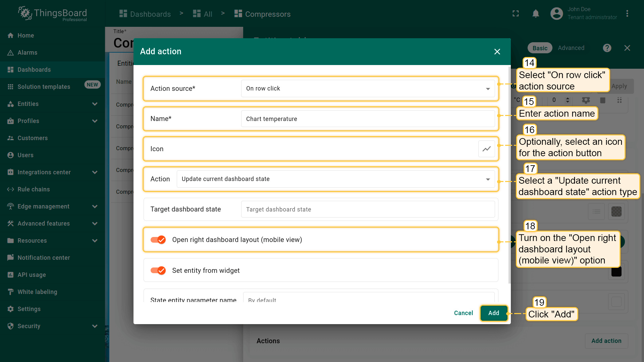Go to Alarms in sidebar
The height and width of the screenshot is (362, 644).
(28, 53)
